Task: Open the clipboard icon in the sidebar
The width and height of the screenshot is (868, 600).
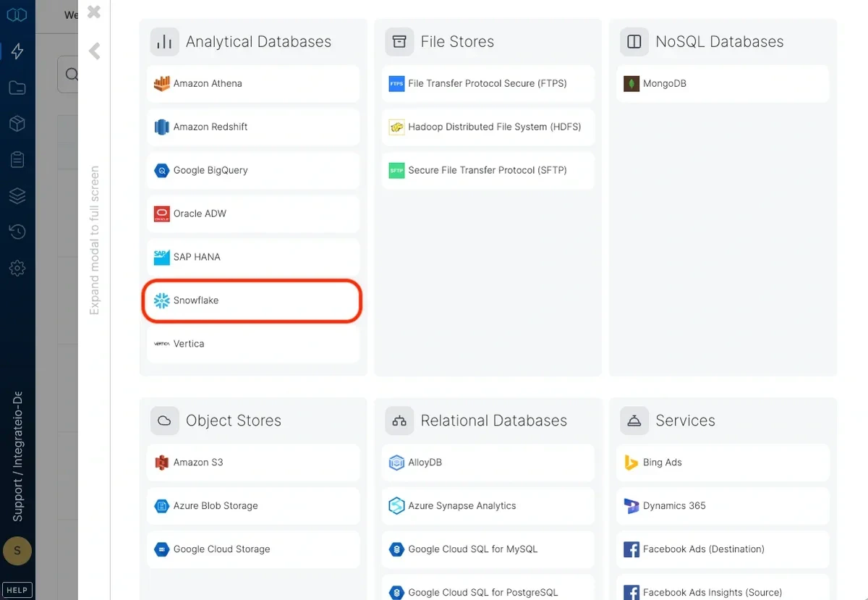Action: (x=17, y=160)
